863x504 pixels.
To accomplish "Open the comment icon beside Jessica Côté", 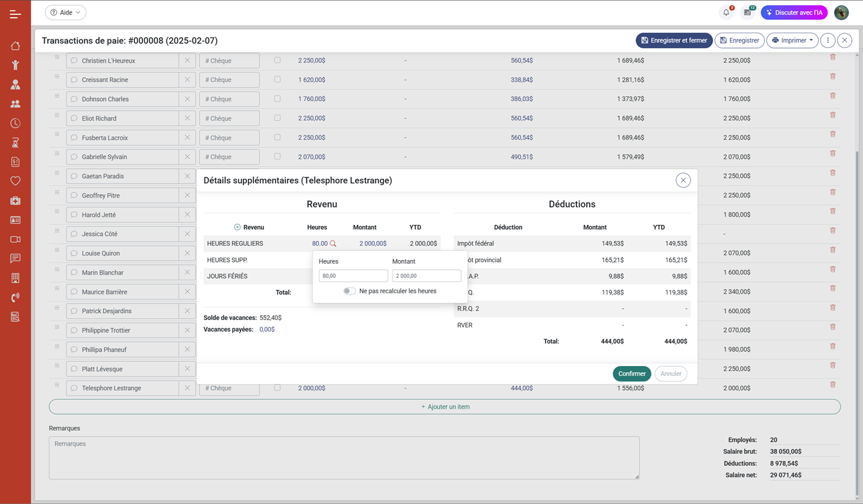I will (x=74, y=234).
